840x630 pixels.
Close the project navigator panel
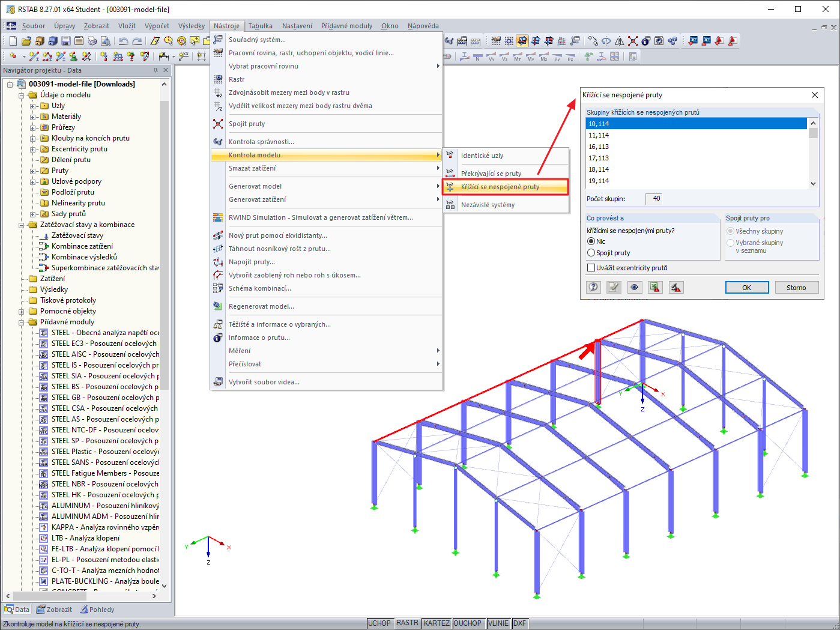[x=166, y=70]
